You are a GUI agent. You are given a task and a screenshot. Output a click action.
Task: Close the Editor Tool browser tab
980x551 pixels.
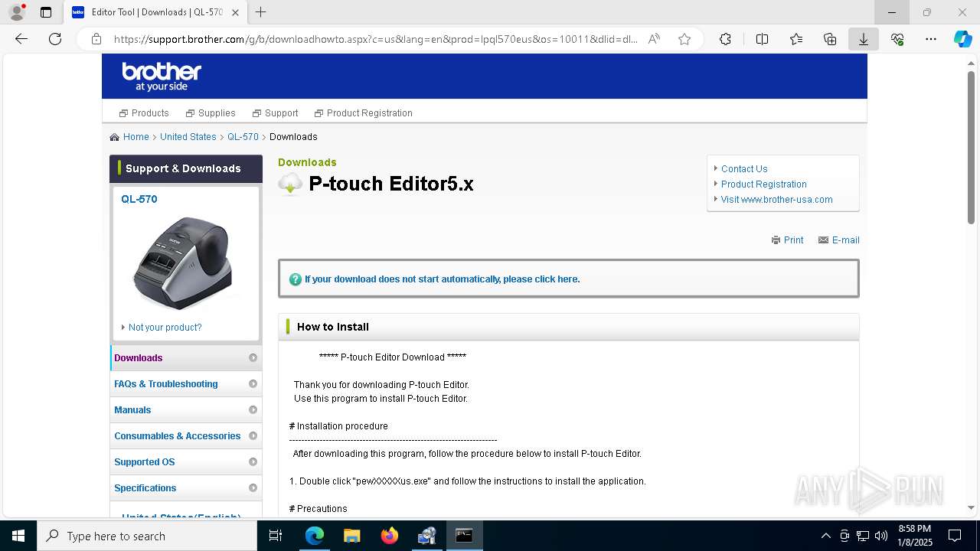tap(235, 12)
